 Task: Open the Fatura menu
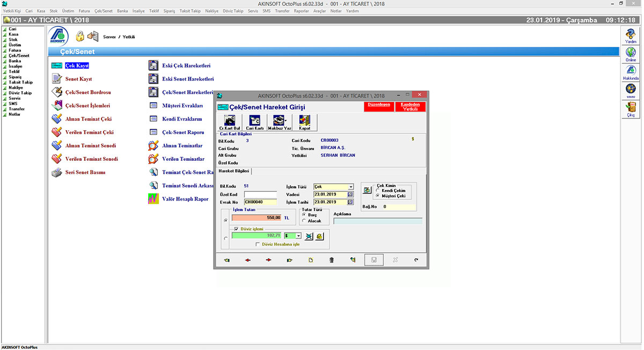(84, 11)
